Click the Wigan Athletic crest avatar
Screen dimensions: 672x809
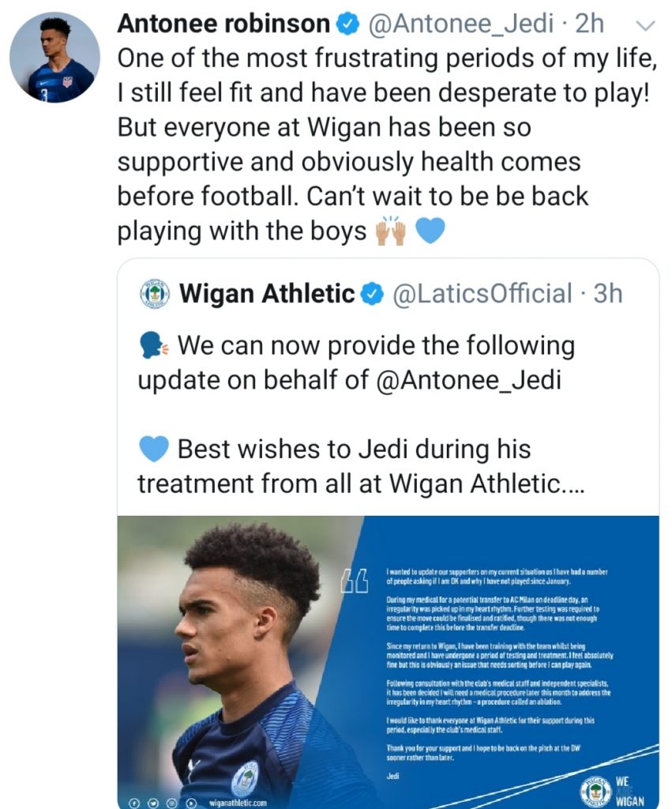click(x=154, y=294)
